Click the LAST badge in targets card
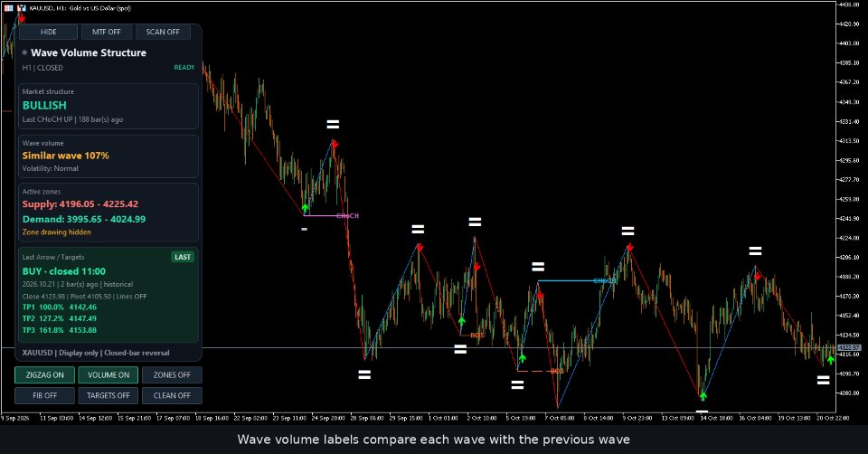 pos(183,257)
